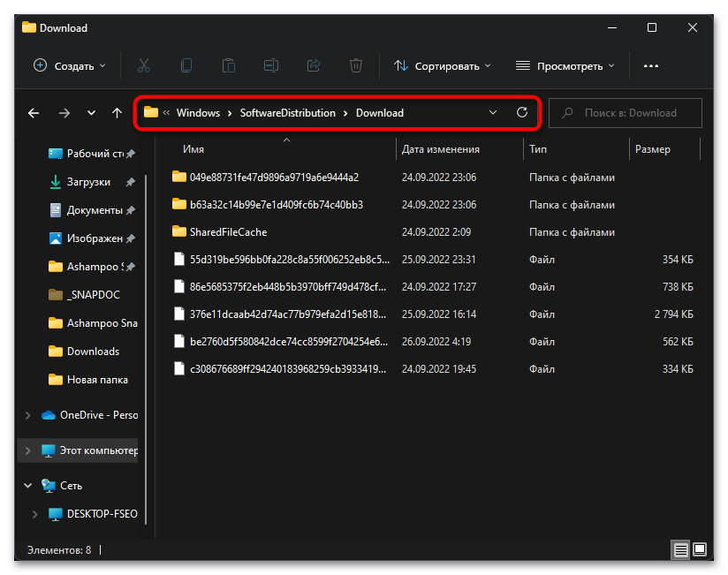Select Изображения in quick access
The image size is (728, 575).
tap(92, 238)
